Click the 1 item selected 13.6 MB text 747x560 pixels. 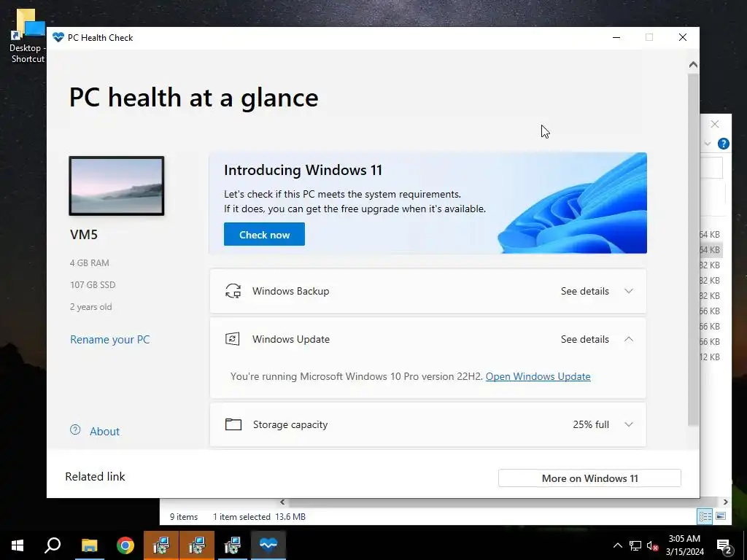click(259, 517)
